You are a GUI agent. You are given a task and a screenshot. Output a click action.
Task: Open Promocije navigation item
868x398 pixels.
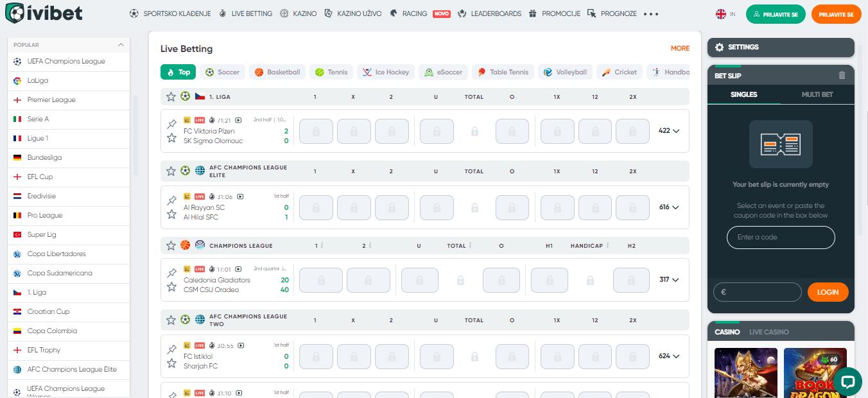point(555,13)
